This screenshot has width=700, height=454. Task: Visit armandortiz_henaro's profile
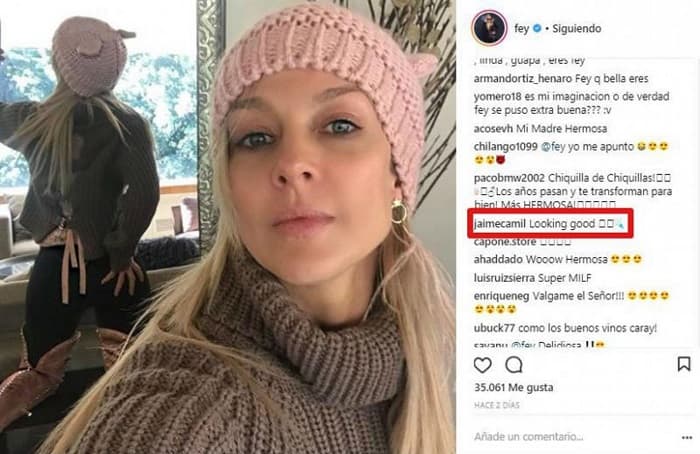pyautogui.click(x=523, y=79)
